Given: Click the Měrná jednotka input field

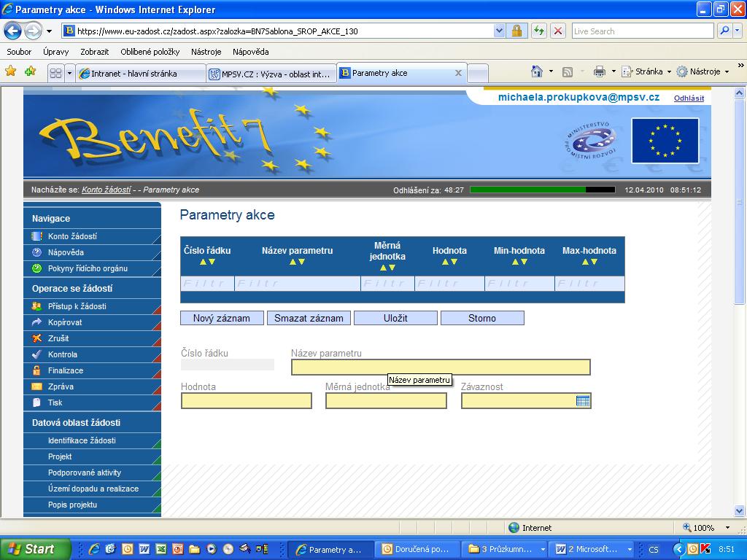Looking at the screenshot, I should point(386,401).
